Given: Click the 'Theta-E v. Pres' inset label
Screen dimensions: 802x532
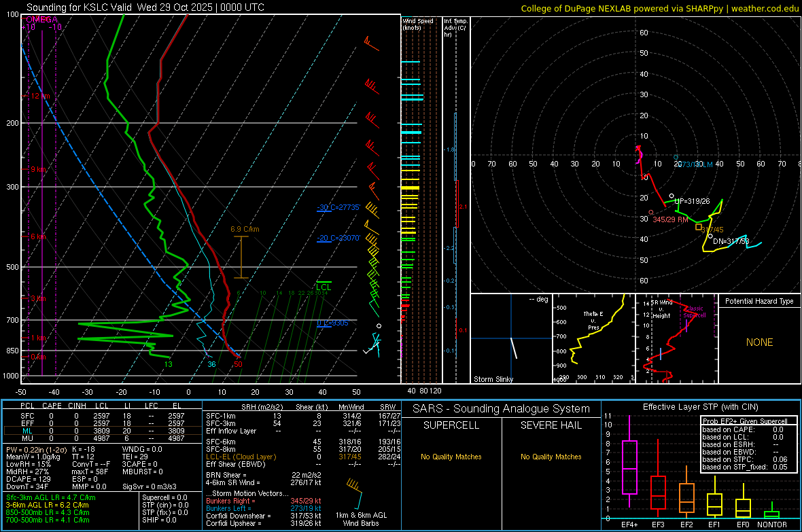Looking at the screenshot, I should point(593,321).
